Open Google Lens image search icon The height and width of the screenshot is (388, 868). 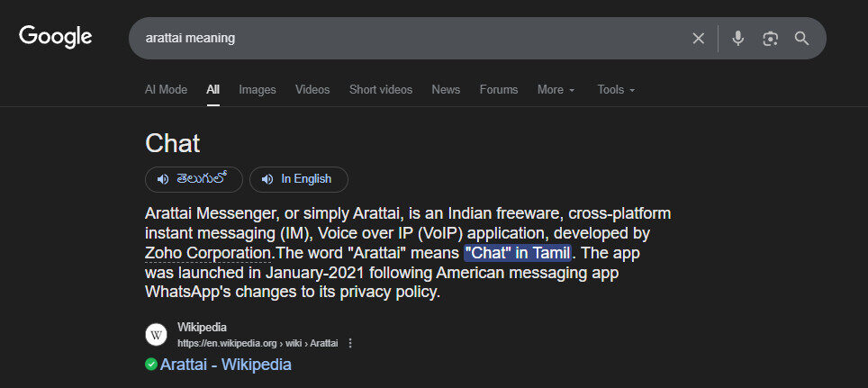coord(770,38)
